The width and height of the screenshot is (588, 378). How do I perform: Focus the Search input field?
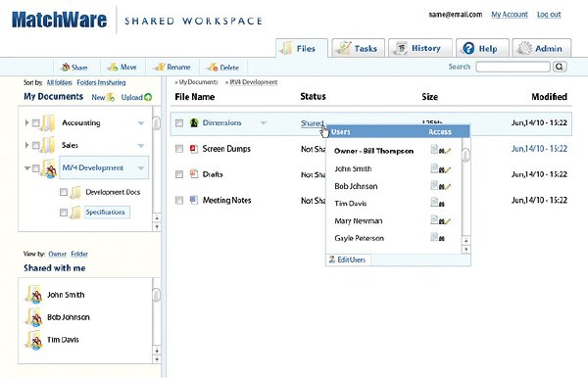[513, 67]
